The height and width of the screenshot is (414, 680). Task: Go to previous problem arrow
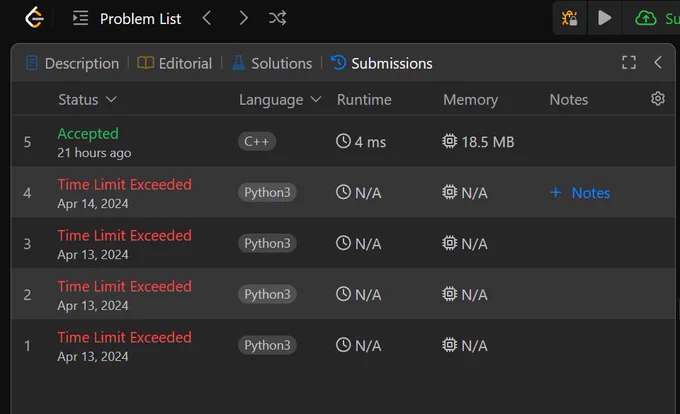[207, 18]
